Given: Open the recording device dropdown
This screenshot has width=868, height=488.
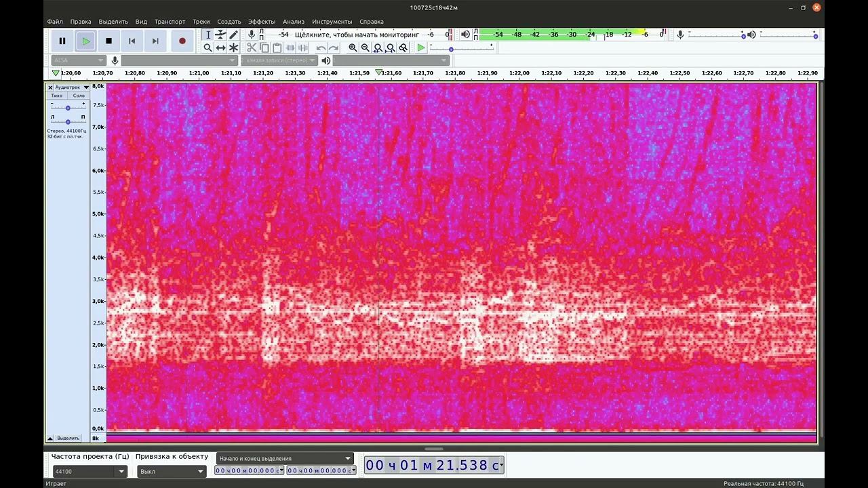Looking at the screenshot, I should tap(179, 60).
